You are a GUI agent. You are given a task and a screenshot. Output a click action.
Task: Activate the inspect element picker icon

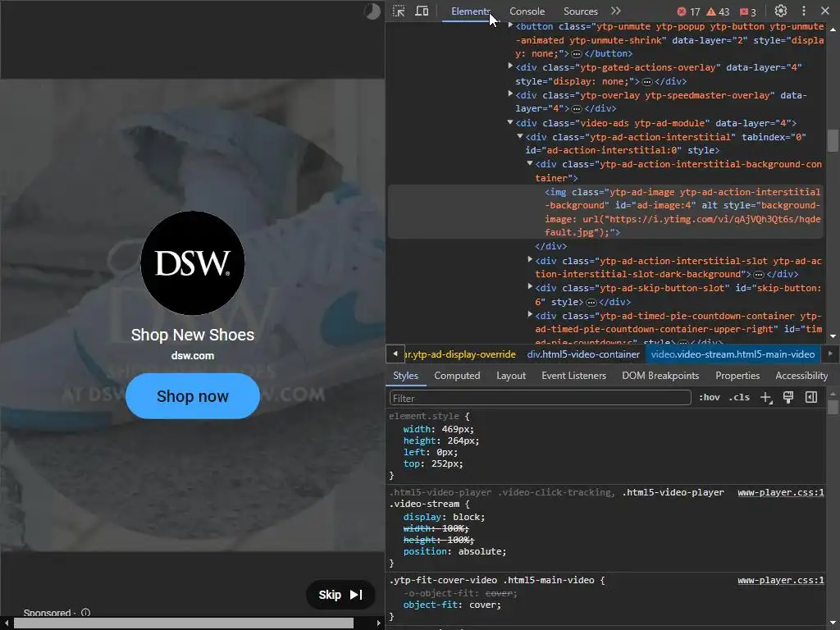click(x=399, y=11)
